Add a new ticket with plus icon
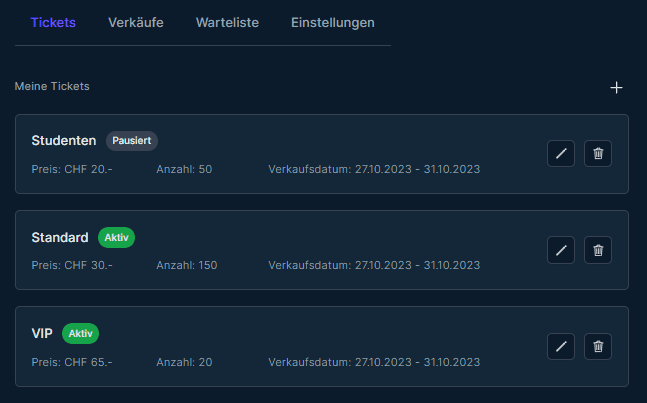The height and width of the screenshot is (403, 647). (616, 88)
